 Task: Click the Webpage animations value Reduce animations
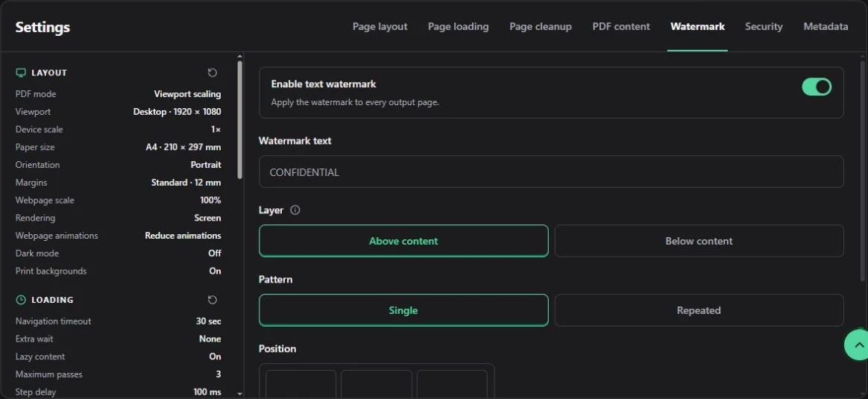(x=183, y=236)
